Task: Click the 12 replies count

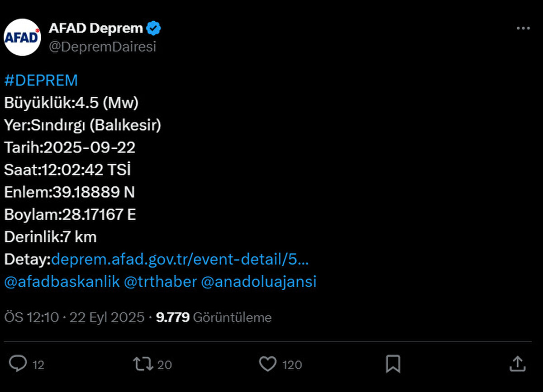Action: (x=38, y=364)
